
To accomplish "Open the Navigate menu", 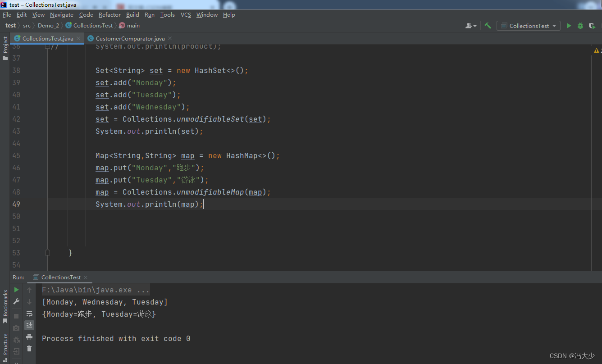I will 62,15.
